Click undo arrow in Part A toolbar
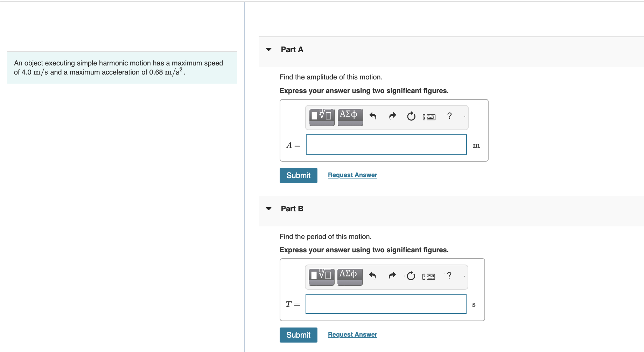This screenshot has height=352, width=644. point(373,116)
